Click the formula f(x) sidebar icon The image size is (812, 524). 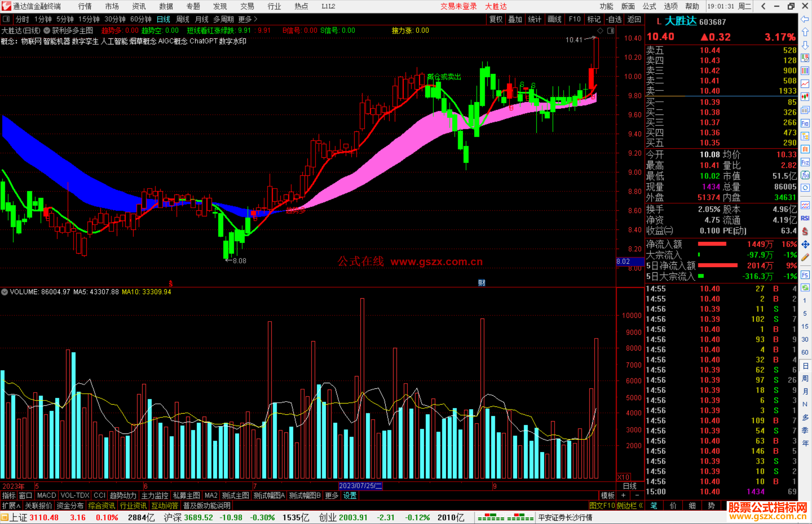pos(805,175)
